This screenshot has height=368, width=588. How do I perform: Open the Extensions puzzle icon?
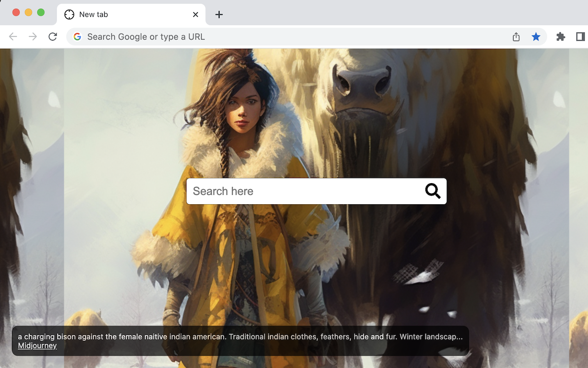pyautogui.click(x=560, y=37)
